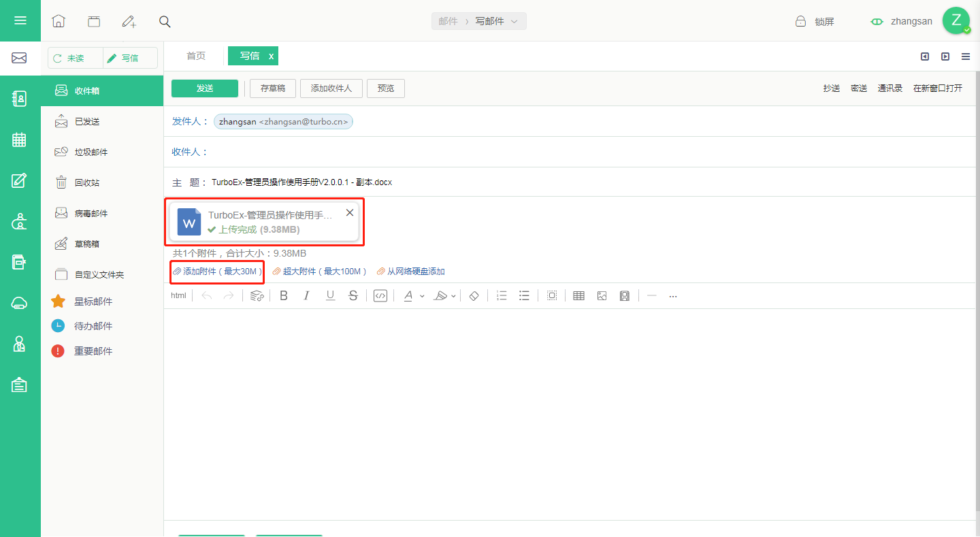Viewport: 980px width, 537px height.
Task: Toggle html source mode
Action: [x=178, y=295]
